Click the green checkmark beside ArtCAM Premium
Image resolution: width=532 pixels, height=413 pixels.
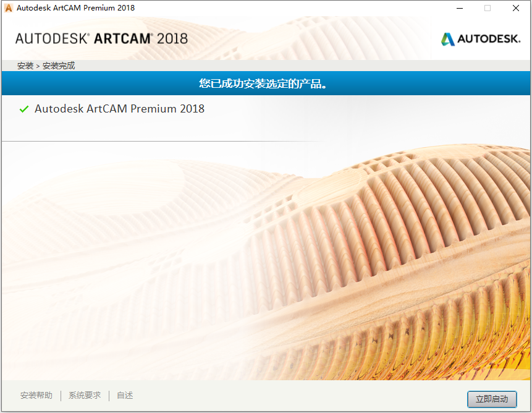24,109
